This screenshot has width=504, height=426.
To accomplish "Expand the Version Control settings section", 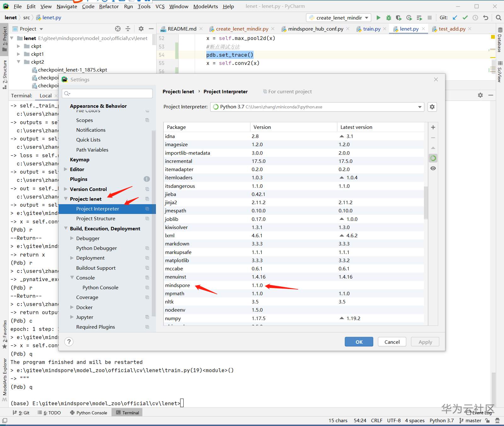I will coord(66,189).
